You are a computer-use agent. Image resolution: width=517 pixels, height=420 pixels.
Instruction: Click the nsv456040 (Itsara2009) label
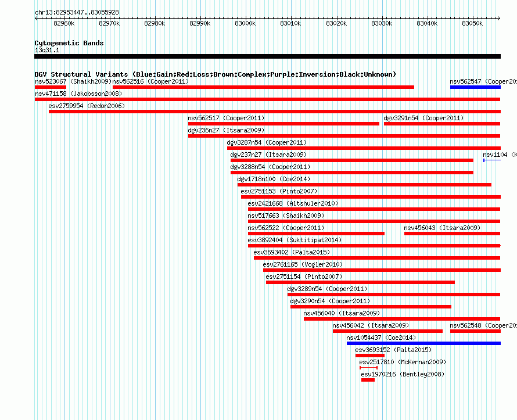pos(342,313)
